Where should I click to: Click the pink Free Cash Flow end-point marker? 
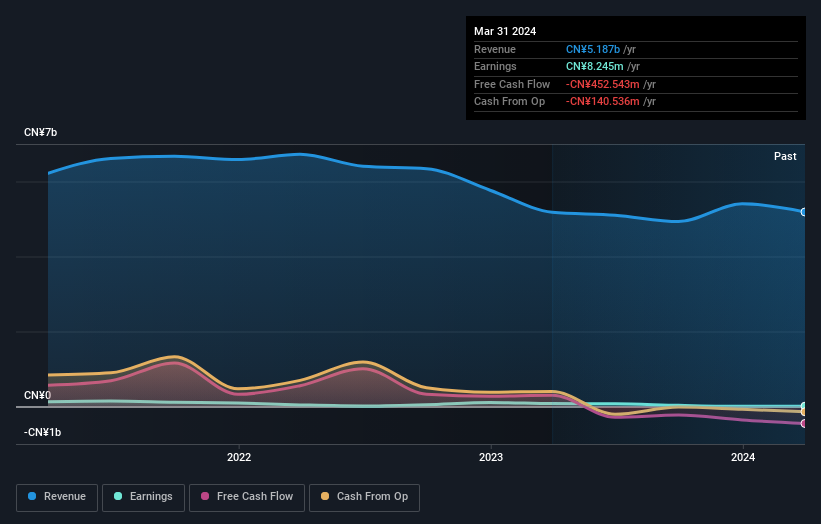point(804,423)
